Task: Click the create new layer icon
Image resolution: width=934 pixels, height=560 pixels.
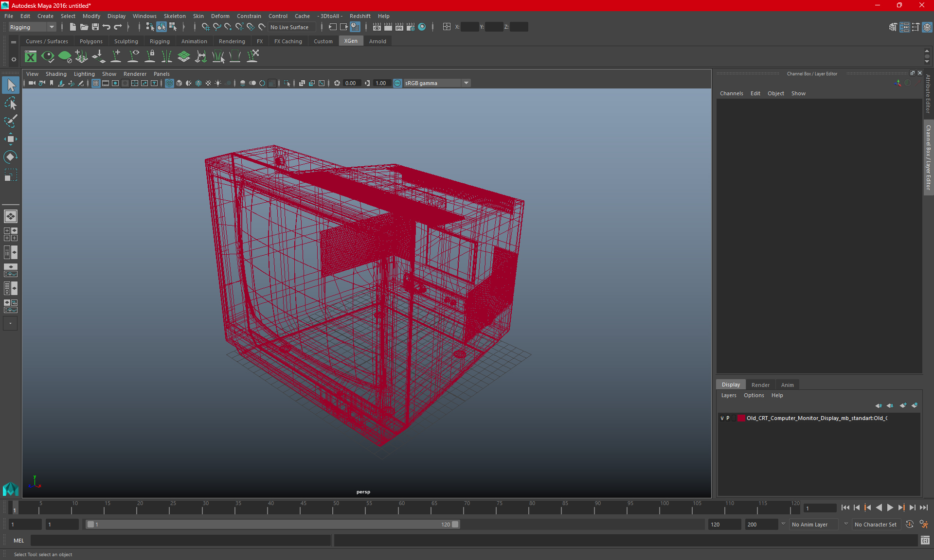Action: 903,405
